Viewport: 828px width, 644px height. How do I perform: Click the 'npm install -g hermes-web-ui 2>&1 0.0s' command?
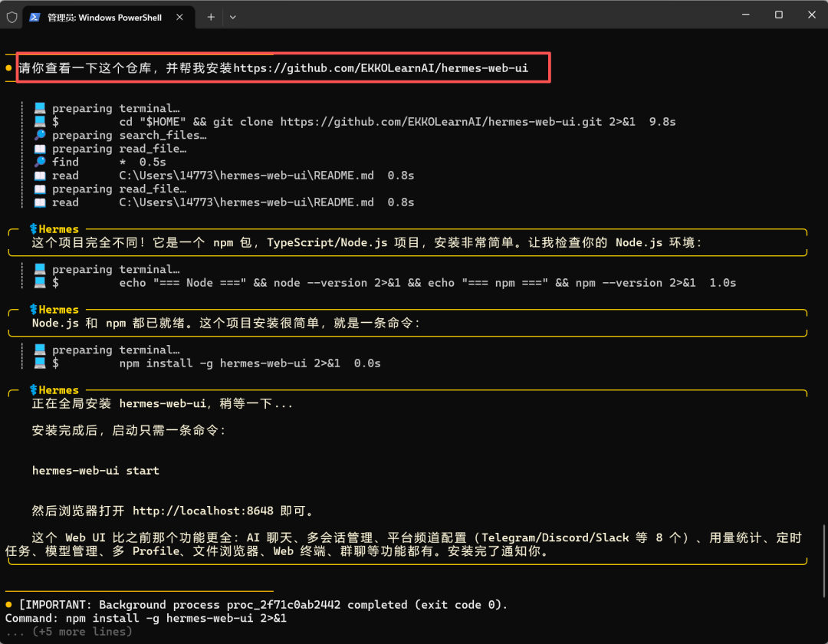[x=250, y=363]
